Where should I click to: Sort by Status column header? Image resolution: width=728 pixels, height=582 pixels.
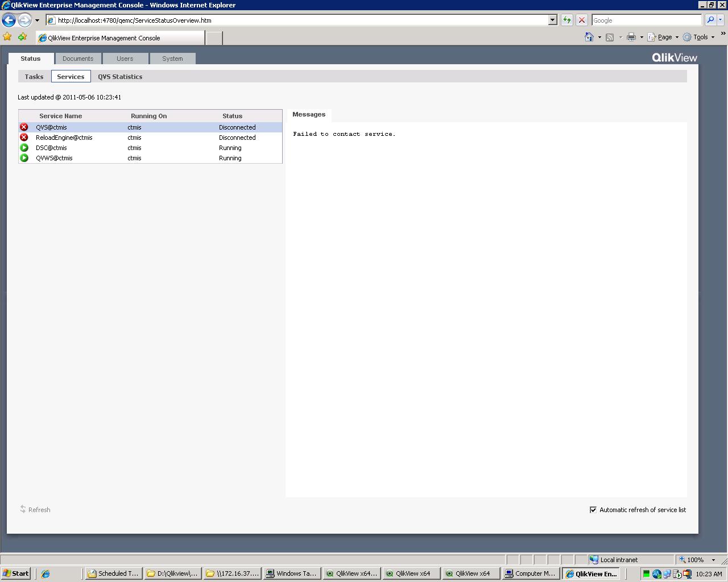(232, 116)
